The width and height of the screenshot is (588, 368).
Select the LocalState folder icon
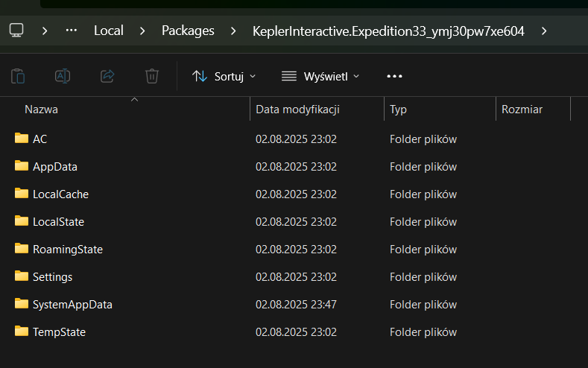click(22, 221)
